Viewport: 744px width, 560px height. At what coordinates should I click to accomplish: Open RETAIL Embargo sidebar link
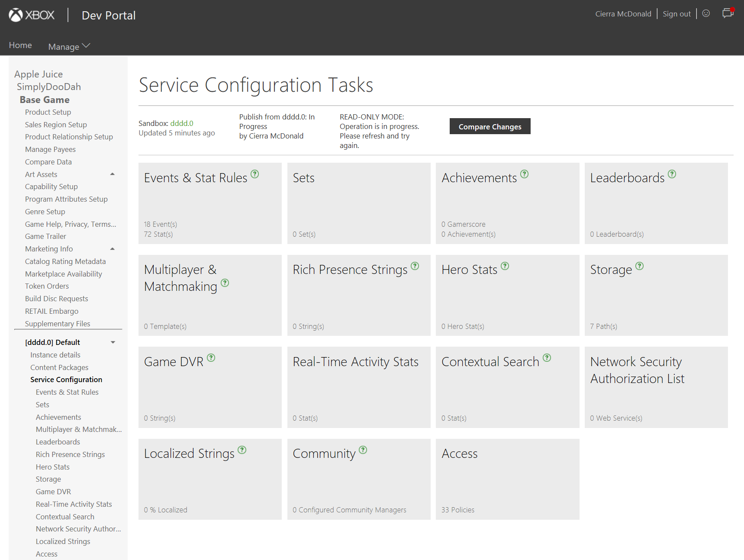click(x=52, y=311)
